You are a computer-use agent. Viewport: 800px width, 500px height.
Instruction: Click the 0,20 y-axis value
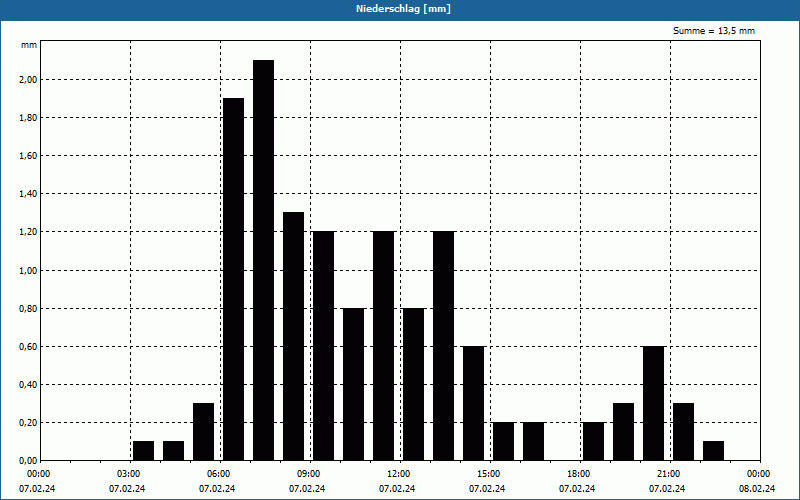click(x=28, y=423)
